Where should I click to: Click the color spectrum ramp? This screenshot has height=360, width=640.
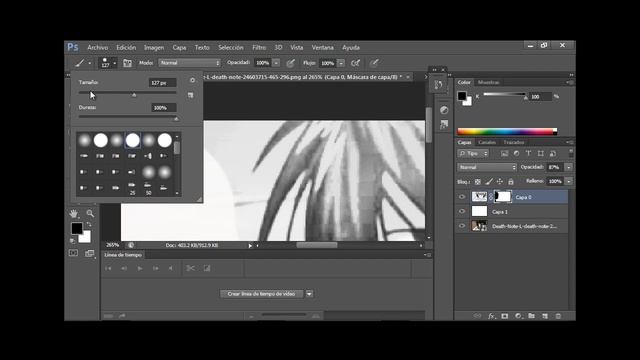pyautogui.click(x=507, y=131)
